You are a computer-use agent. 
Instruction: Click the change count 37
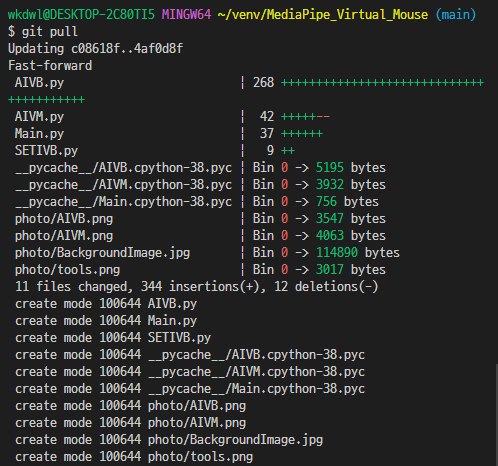tap(267, 134)
